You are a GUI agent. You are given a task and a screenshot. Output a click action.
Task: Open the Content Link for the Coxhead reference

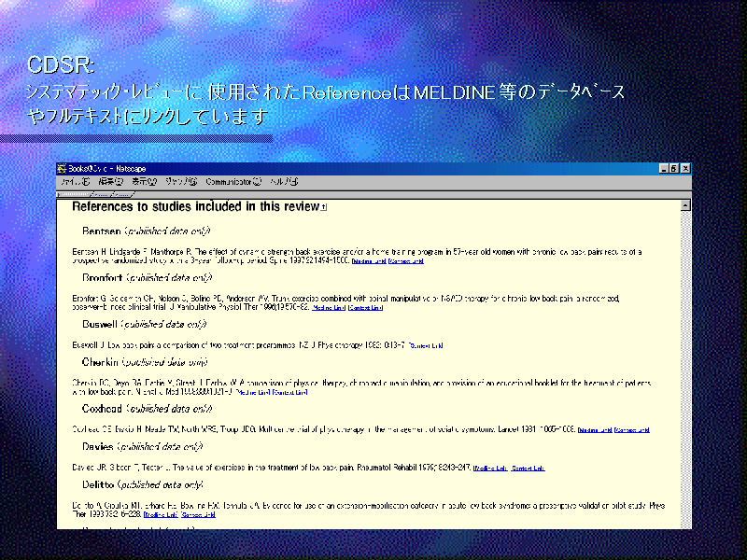pos(631,430)
